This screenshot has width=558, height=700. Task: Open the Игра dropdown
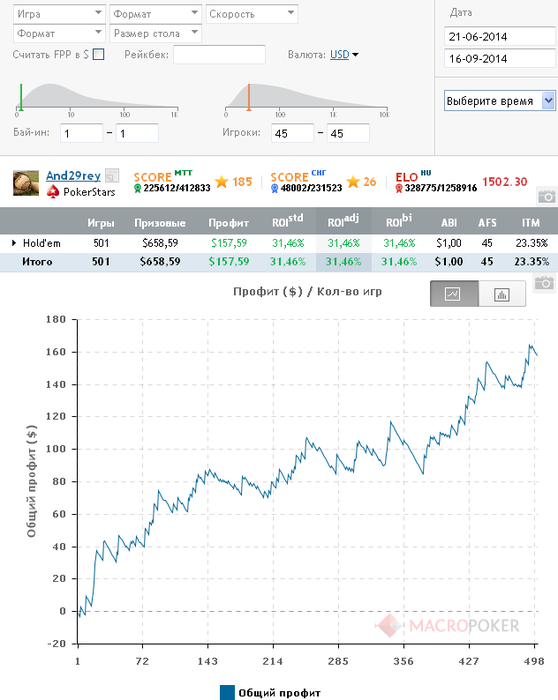click(x=59, y=14)
